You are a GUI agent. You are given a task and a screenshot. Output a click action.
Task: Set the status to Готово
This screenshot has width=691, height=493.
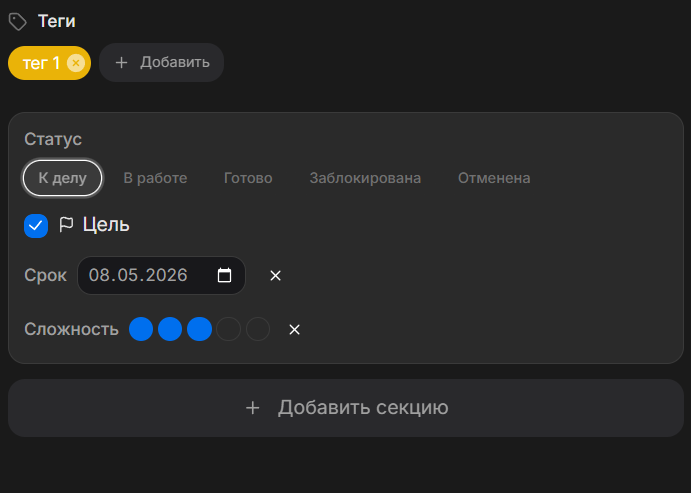(248, 178)
